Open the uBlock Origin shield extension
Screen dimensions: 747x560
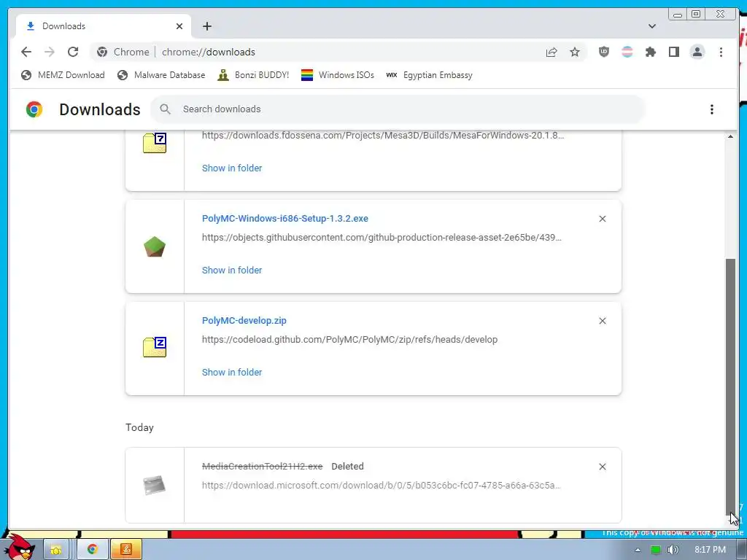coord(603,52)
